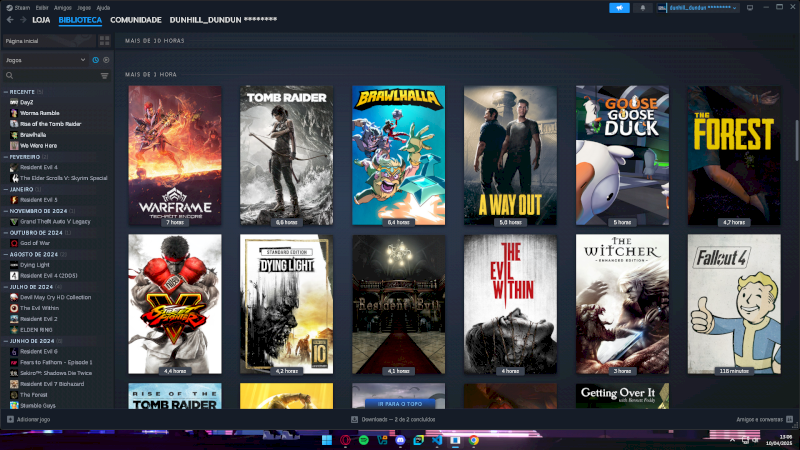The height and width of the screenshot is (450, 800).
Task: Open Big Picture mode monitor icon
Action: pos(749,7)
